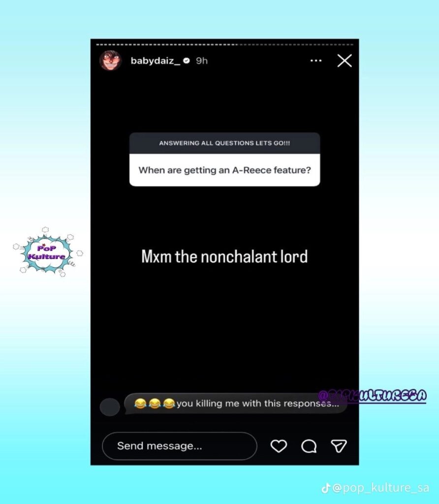Open babydaiz_ profile picture
This screenshot has height=504, width=439.
point(111,61)
